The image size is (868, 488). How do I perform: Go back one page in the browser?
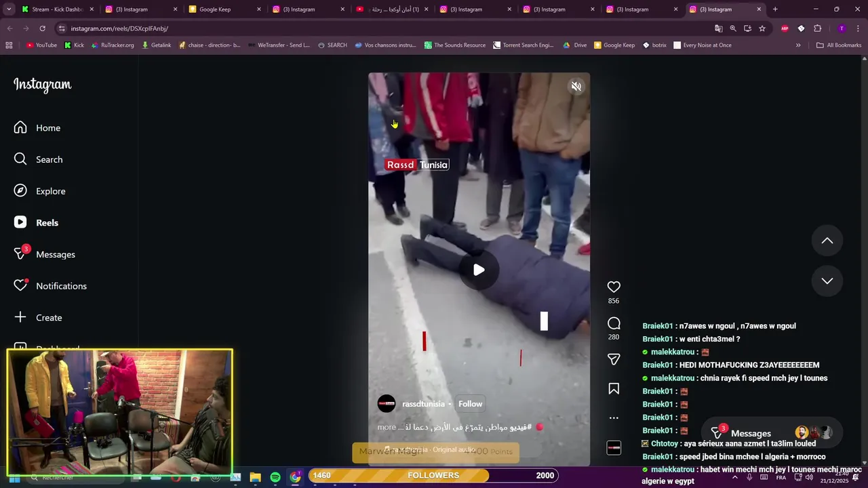click(x=9, y=28)
